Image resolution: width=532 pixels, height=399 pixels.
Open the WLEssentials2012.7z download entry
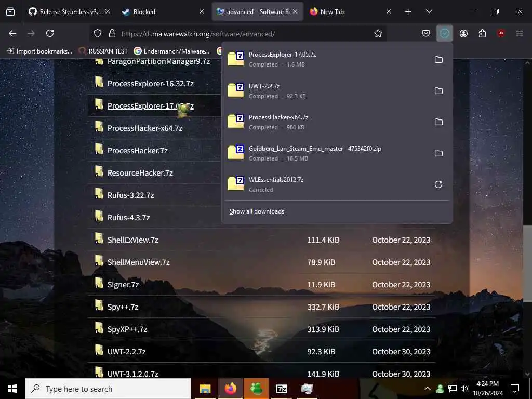coord(326,184)
